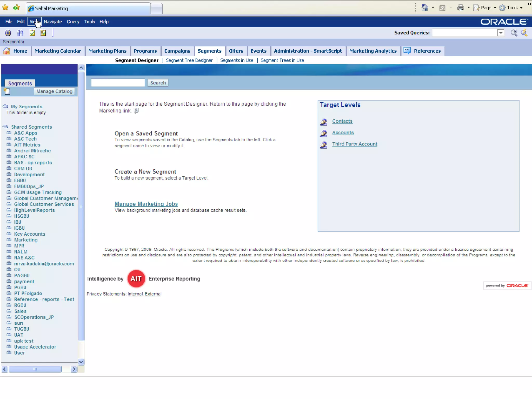Viewport: 532px width, 399px height.
Task: Switch to the Marketing Calendar tab
Action: [58, 51]
